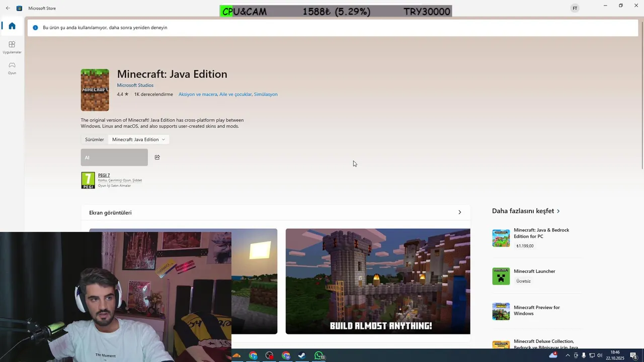Click the PEGI 7 rating badge

88,180
